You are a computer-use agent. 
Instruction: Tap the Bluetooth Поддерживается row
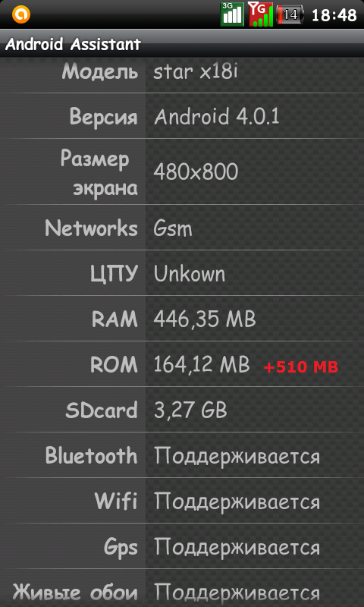182,455
